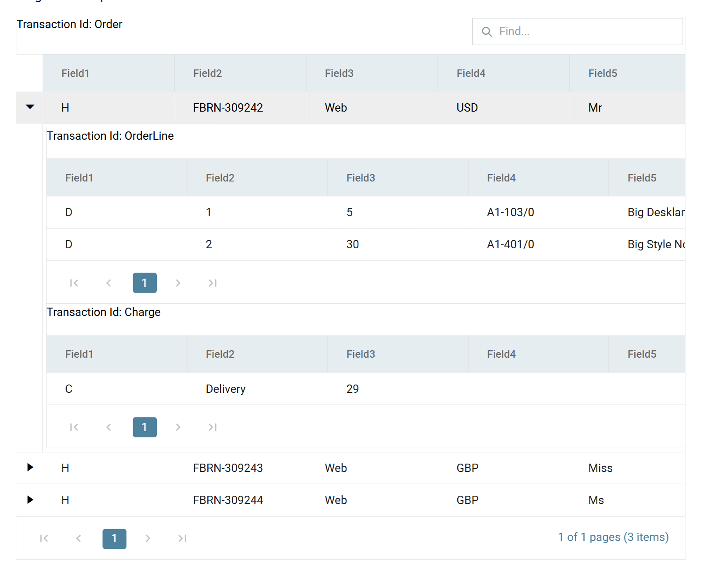Go to previous page in main Order pager
The width and height of the screenshot is (701, 588).
pyautogui.click(x=79, y=538)
